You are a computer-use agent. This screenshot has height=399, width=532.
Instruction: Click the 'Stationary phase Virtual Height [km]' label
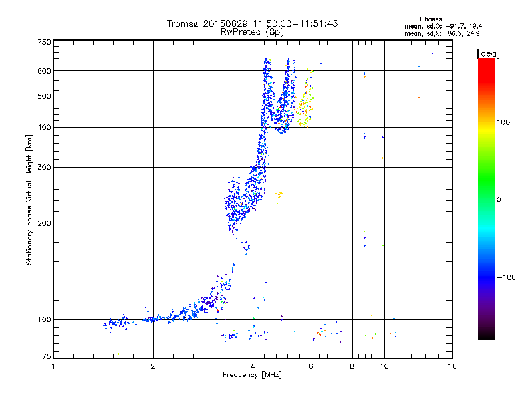(x=29, y=200)
